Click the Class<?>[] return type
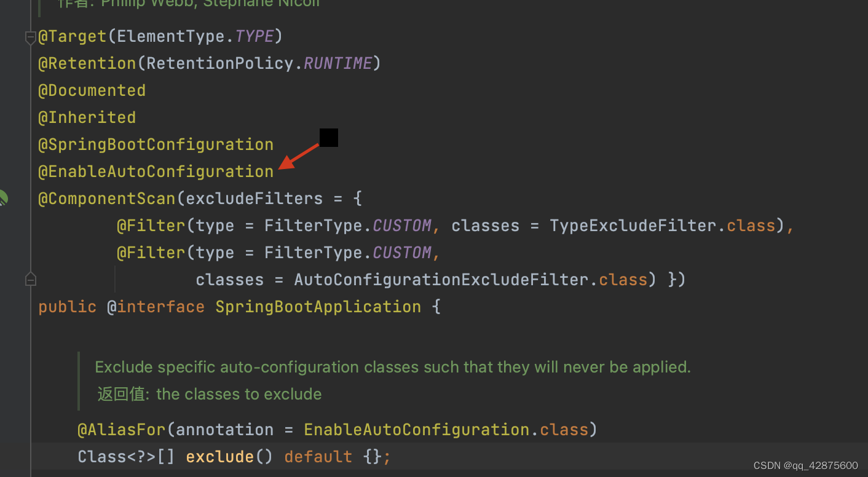868x477 pixels. click(x=127, y=457)
